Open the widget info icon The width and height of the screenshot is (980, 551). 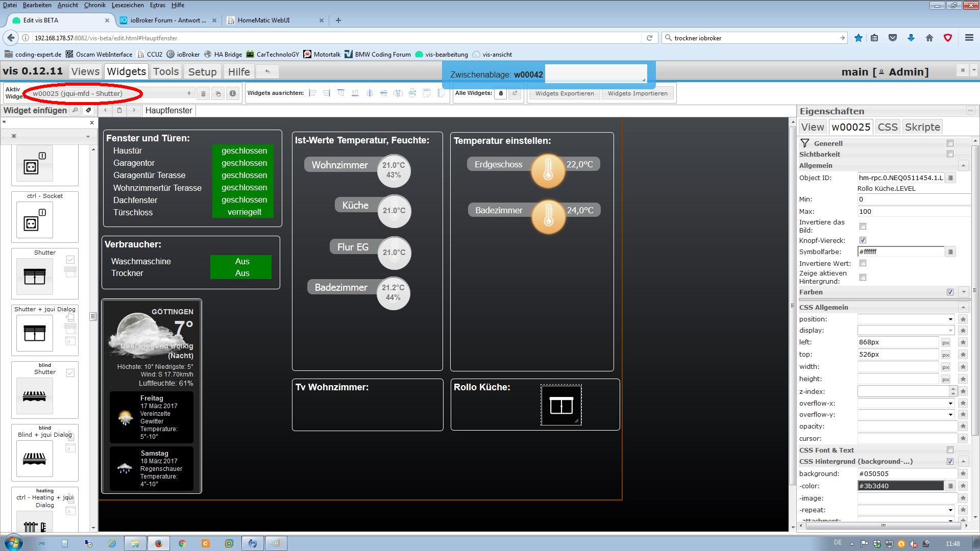(x=233, y=93)
